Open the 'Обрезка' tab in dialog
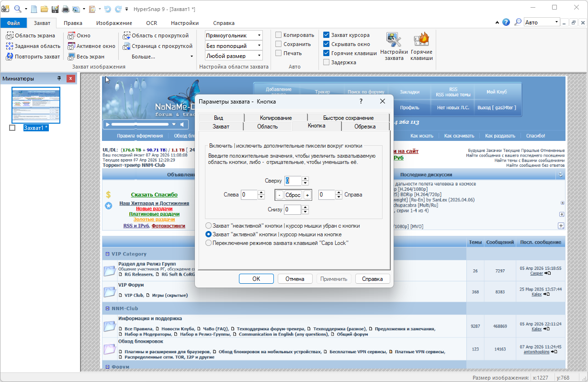The height and width of the screenshot is (382, 588). point(365,127)
